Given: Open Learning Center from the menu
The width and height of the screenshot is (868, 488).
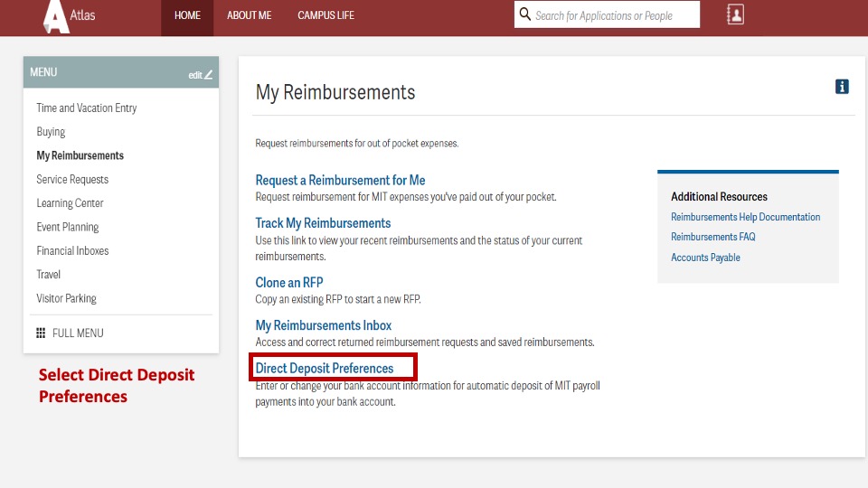Looking at the screenshot, I should (x=70, y=203).
